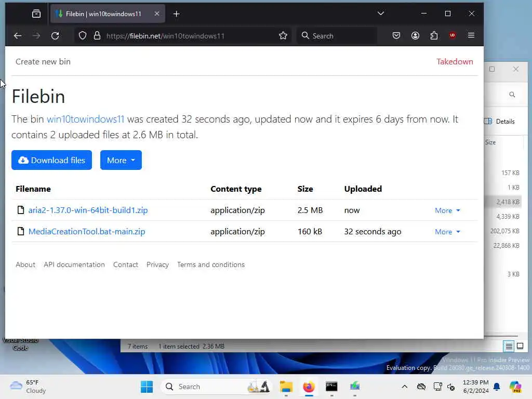Click the file icon beside MediaCreationTool zip
Image resolution: width=532 pixels, height=399 pixels.
(21, 231)
